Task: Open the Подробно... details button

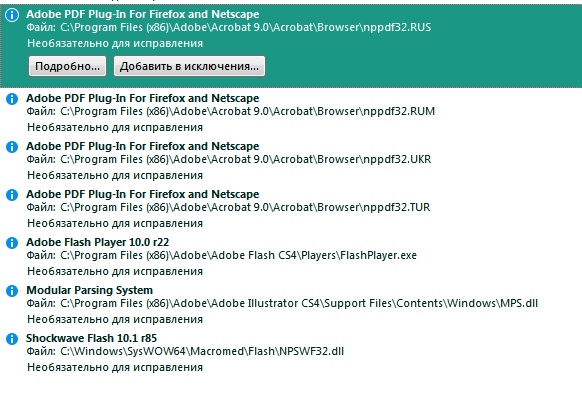Action: [x=68, y=66]
